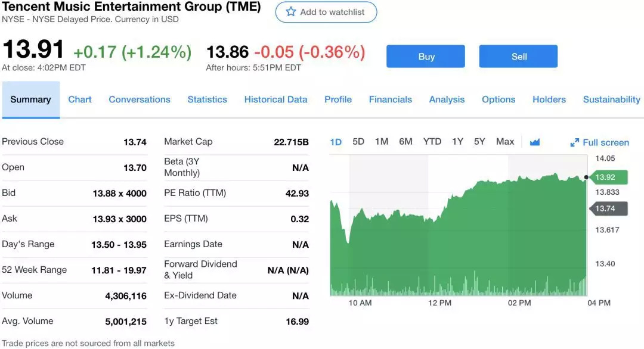
Task: Show the Max chart range
Action: 505,142
